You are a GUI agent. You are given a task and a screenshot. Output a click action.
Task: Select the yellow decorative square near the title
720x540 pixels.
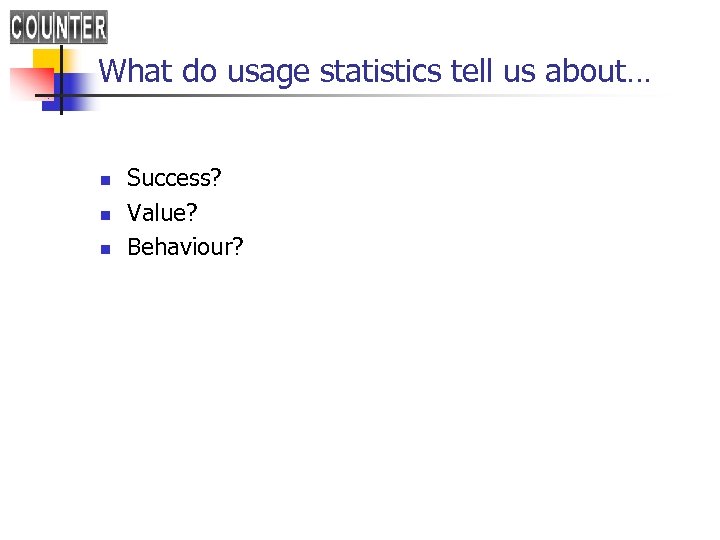[45, 58]
